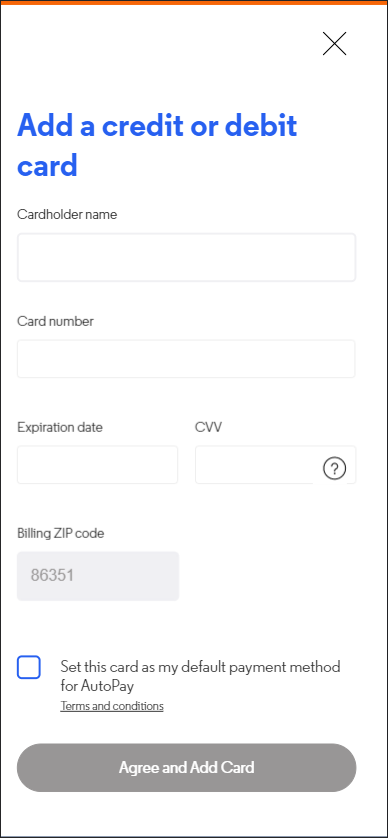The height and width of the screenshot is (838, 388).
Task: Click the word 'card' in the heading
Action: (48, 165)
